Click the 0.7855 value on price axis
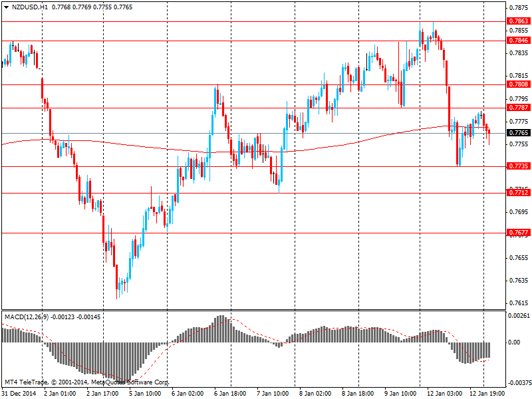Image resolution: width=532 pixels, height=399 pixels. (x=518, y=31)
